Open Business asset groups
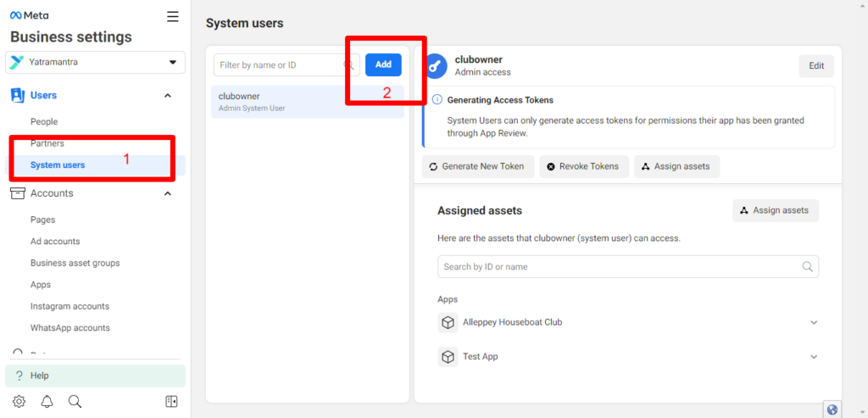 pos(75,263)
